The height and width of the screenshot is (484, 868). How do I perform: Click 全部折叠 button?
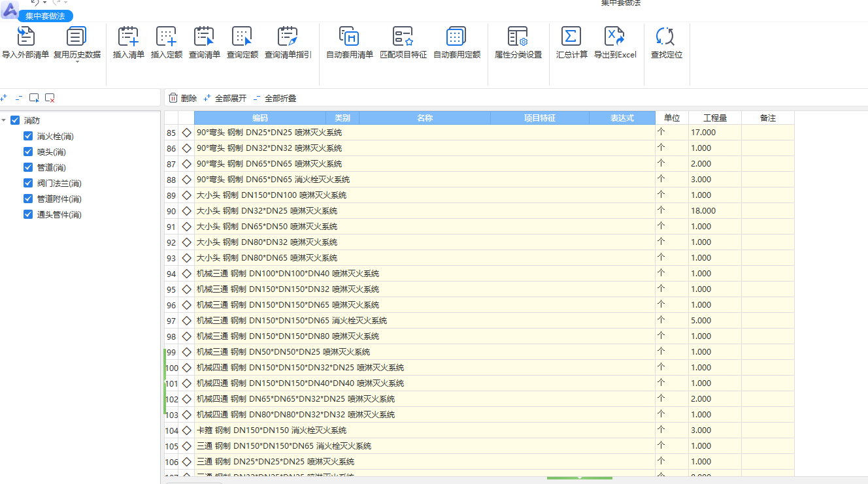(275, 98)
